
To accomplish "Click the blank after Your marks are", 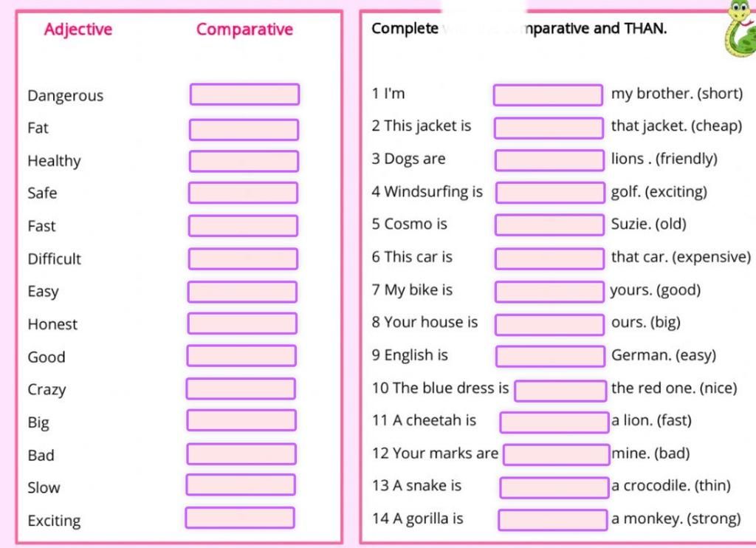I will click(557, 454).
